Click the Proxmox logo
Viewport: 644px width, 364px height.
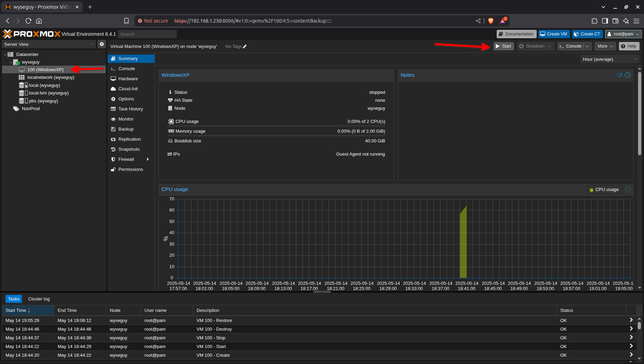pyautogui.click(x=32, y=34)
